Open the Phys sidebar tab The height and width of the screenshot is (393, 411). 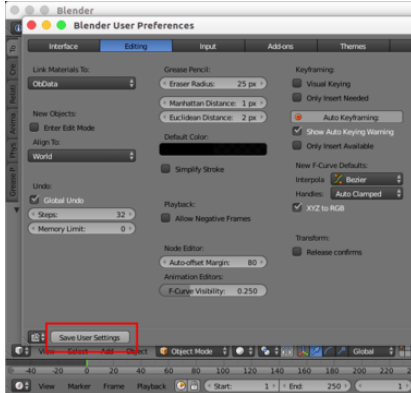click(12, 150)
